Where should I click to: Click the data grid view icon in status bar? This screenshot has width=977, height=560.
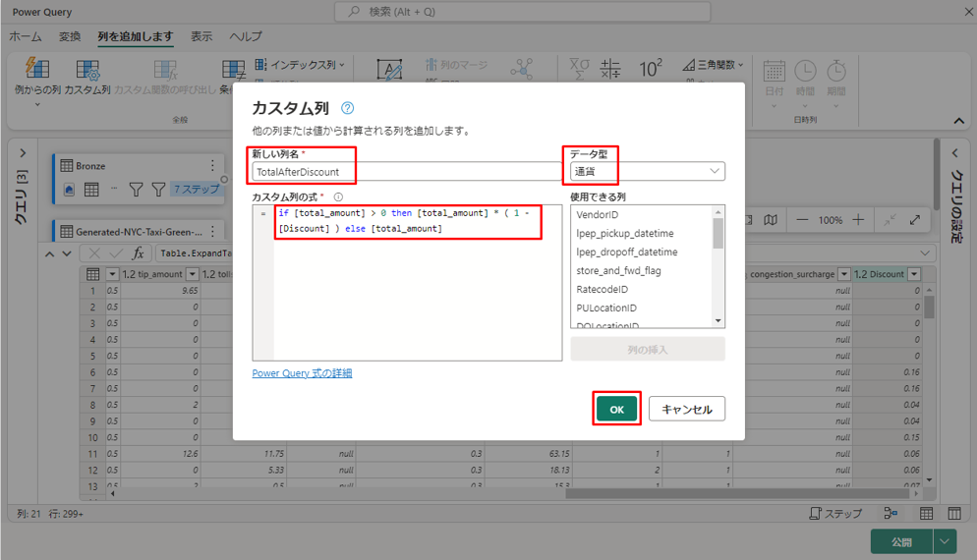pos(927,513)
